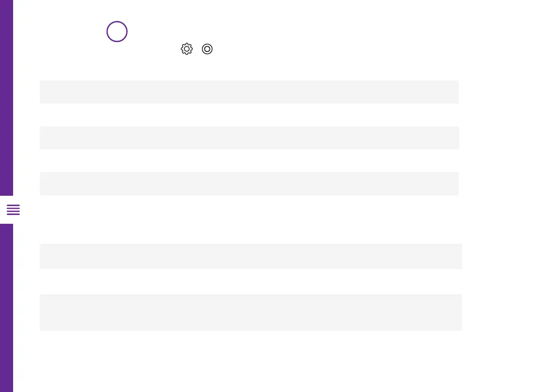Open the settings gear icon

pyautogui.click(x=187, y=49)
